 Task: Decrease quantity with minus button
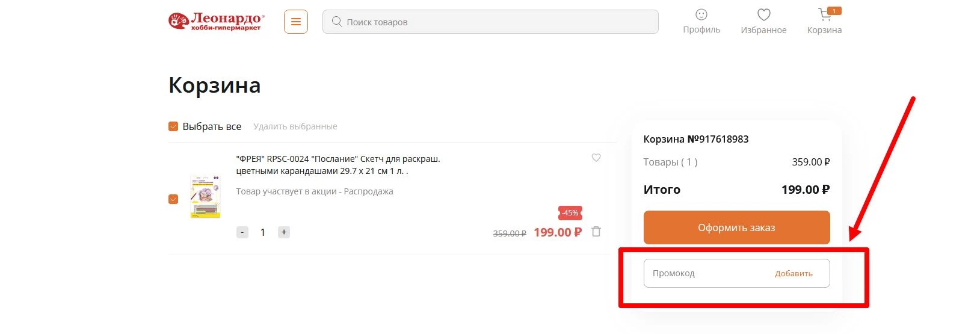pos(242,232)
